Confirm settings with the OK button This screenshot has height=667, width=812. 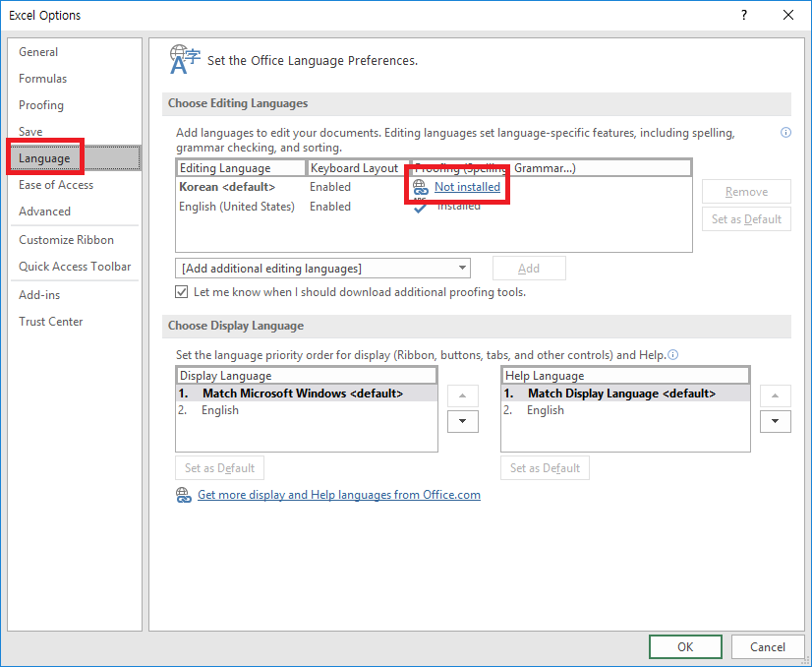click(685, 646)
